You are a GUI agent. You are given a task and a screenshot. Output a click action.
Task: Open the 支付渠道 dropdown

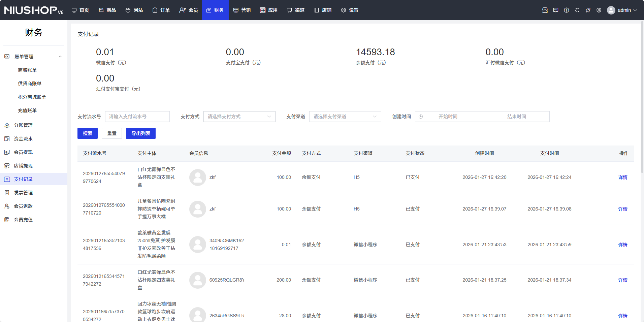(345, 117)
